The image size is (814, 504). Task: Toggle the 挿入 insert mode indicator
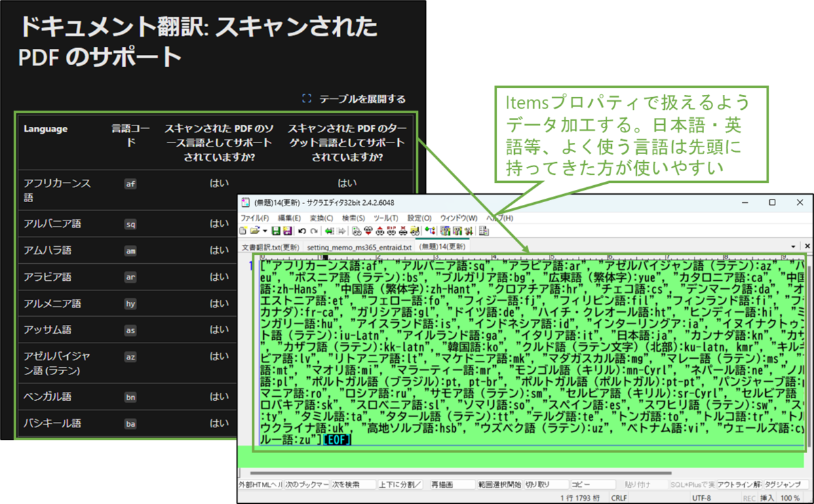click(x=767, y=498)
